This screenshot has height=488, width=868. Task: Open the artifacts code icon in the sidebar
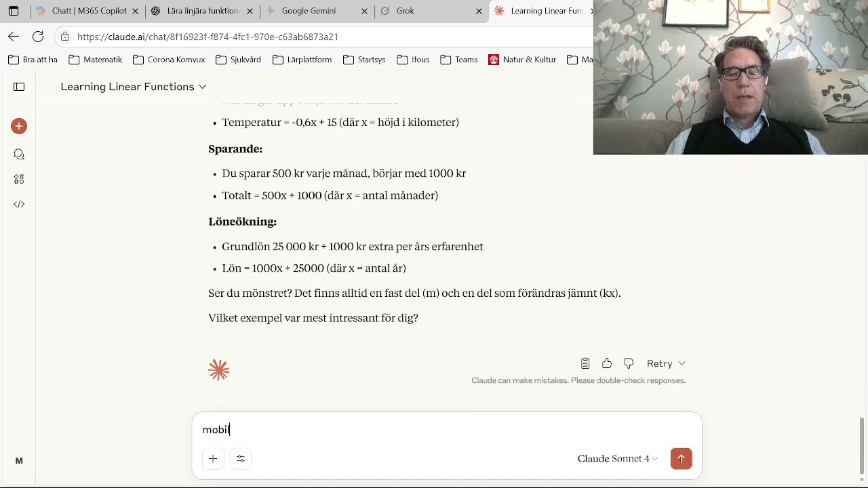click(19, 204)
